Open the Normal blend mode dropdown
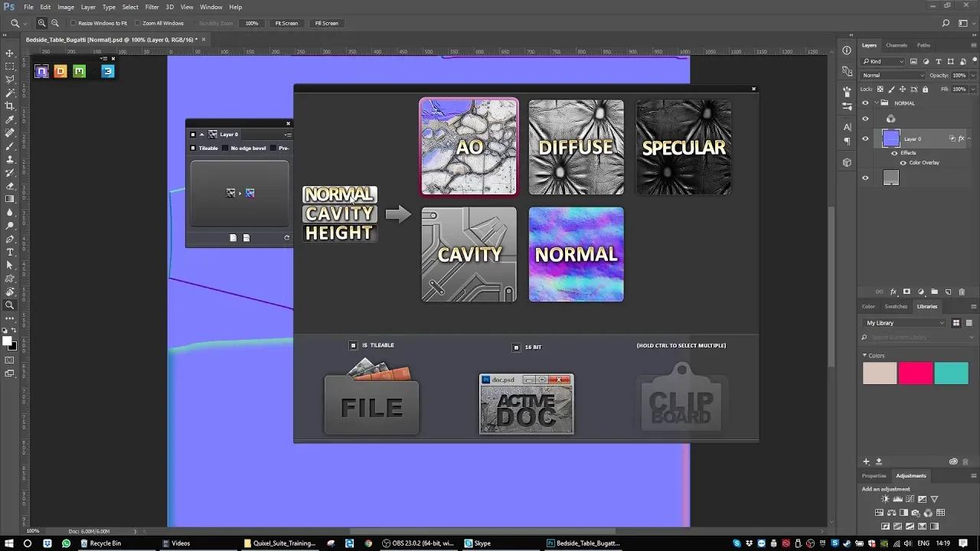 pos(892,75)
